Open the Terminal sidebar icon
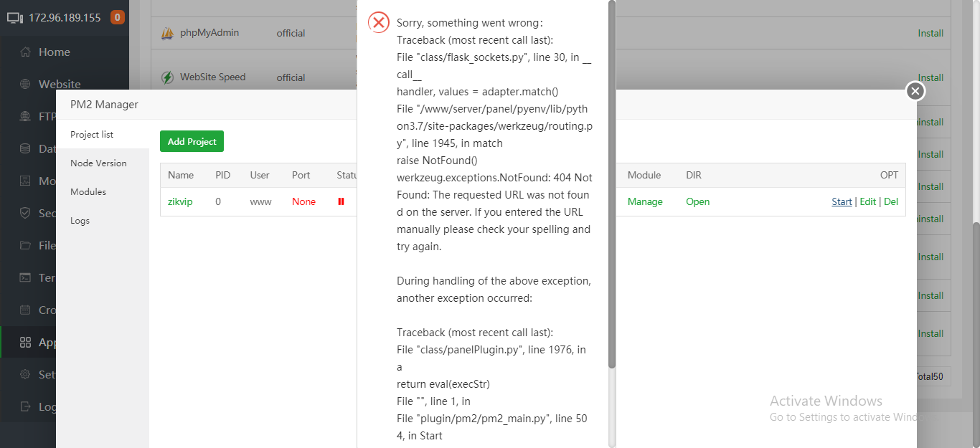Image resolution: width=980 pixels, height=448 pixels. point(26,277)
